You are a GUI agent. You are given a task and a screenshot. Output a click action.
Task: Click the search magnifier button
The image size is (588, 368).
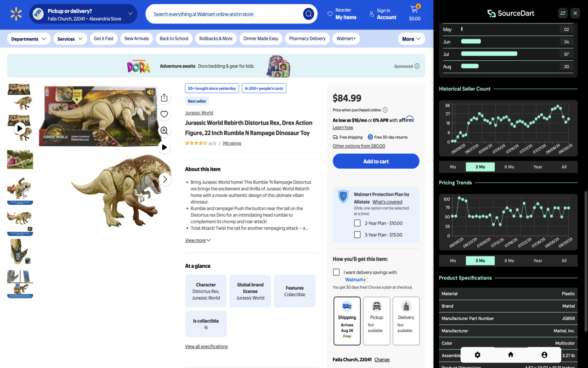coord(308,14)
